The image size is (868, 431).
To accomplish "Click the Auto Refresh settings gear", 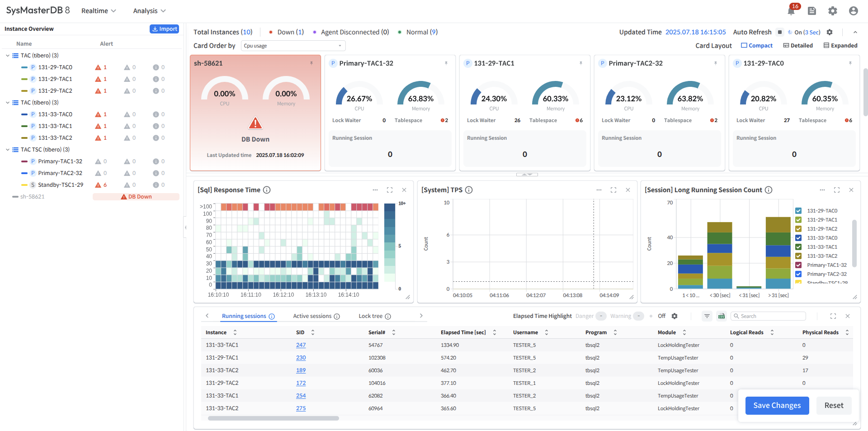I will 830,32.
